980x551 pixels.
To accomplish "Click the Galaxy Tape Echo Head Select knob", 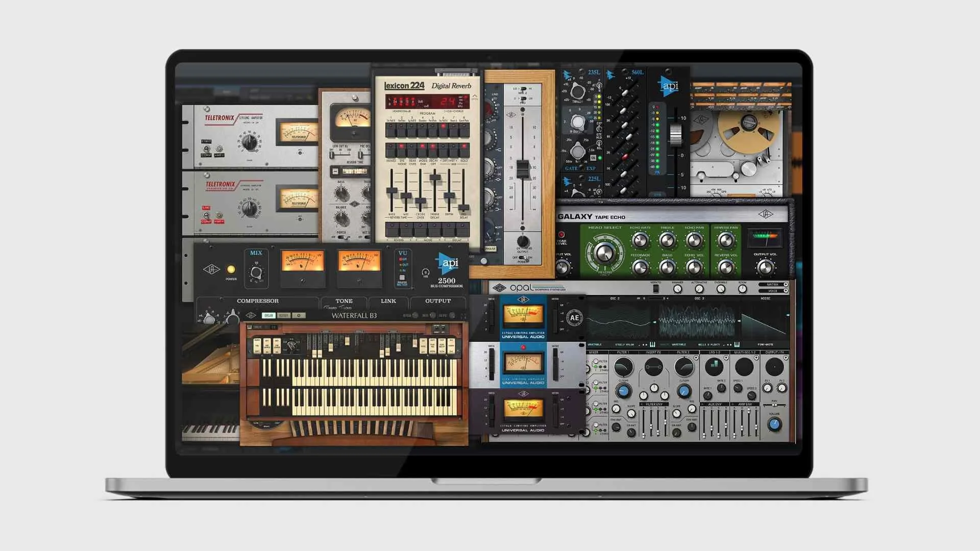I will [x=604, y=253].
